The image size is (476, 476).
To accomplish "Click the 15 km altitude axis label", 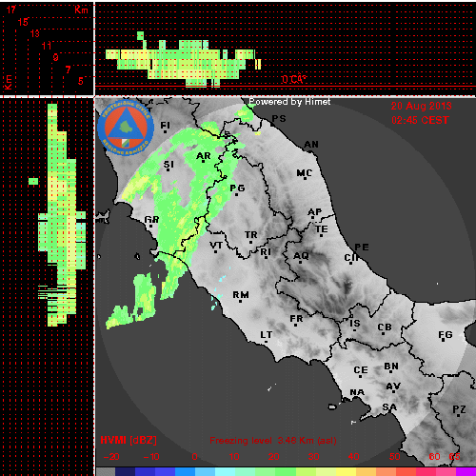I will (23, 22).
